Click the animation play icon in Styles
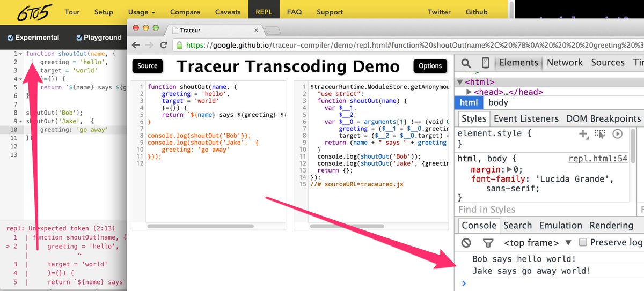Screen dimensions: 644x291 coord(617,134)
